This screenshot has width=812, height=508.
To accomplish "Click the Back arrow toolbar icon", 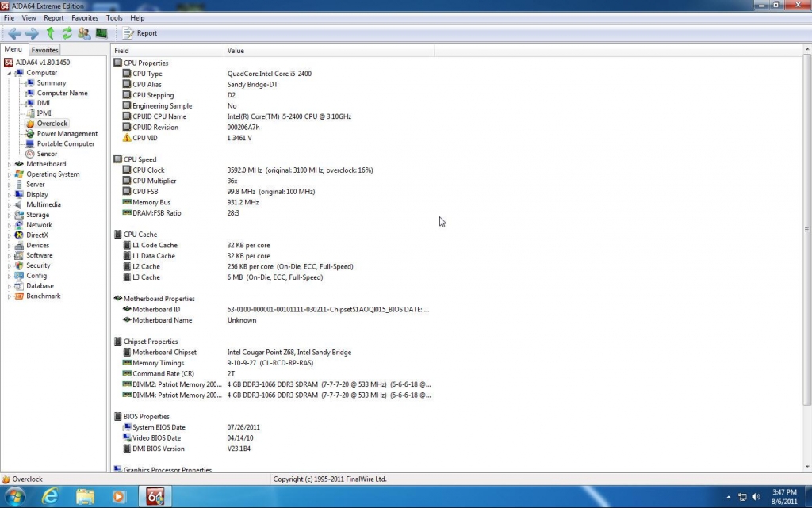I will point(14,33).
